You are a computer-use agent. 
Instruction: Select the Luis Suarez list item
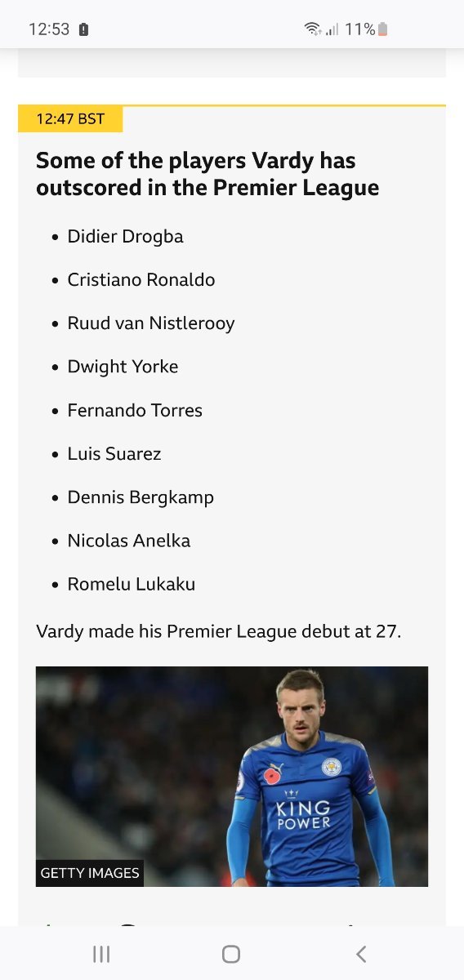(x=114, y=453)
